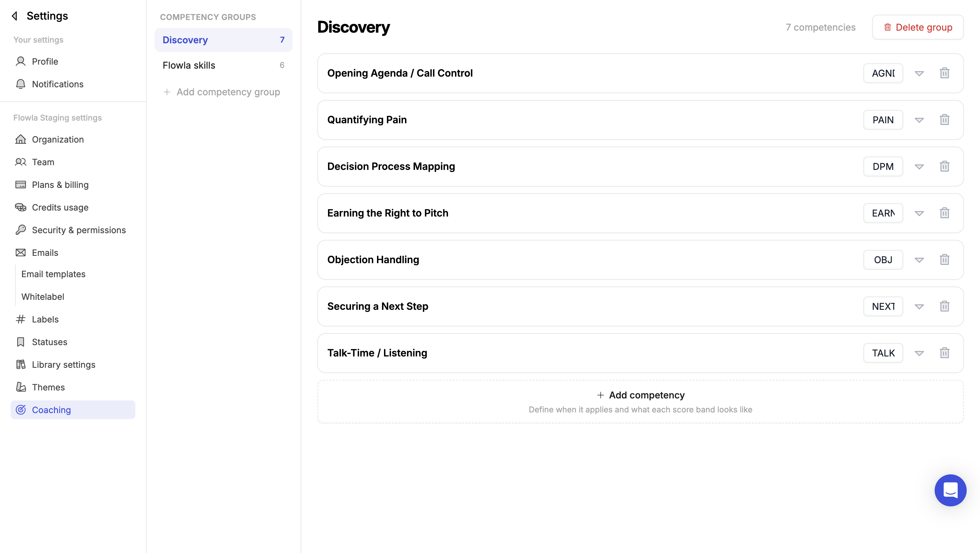This screenshot has height=553, width=980.
Task: Remove Talk-Time / Listening with trash icon
Action: [945, 353]
